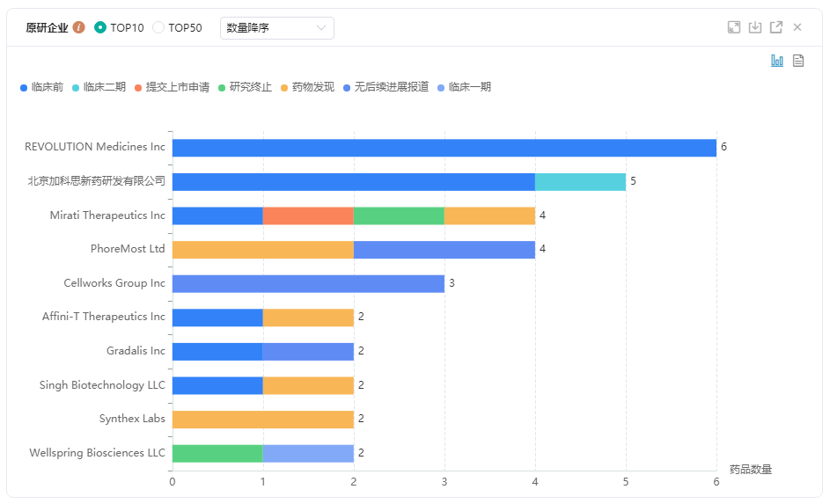The height and width of the screenshot is (504, 830).
Task: Toggle the 临床一期 legend item
Action: (x=464, y=87)
